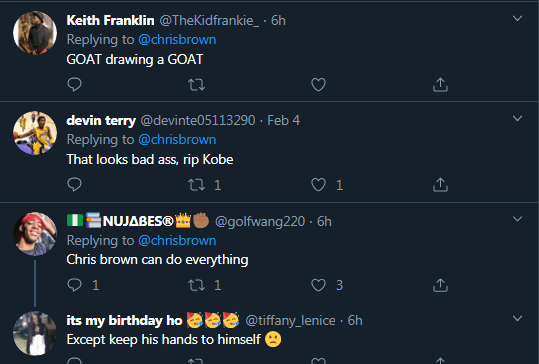Open @tiffany_lenice user handle
The width and height of the screenshot is (539, 364).
click(290, 320)
